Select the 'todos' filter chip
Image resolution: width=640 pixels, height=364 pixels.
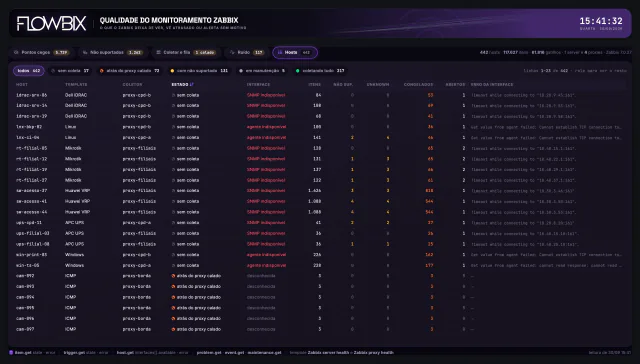point(29,71)
